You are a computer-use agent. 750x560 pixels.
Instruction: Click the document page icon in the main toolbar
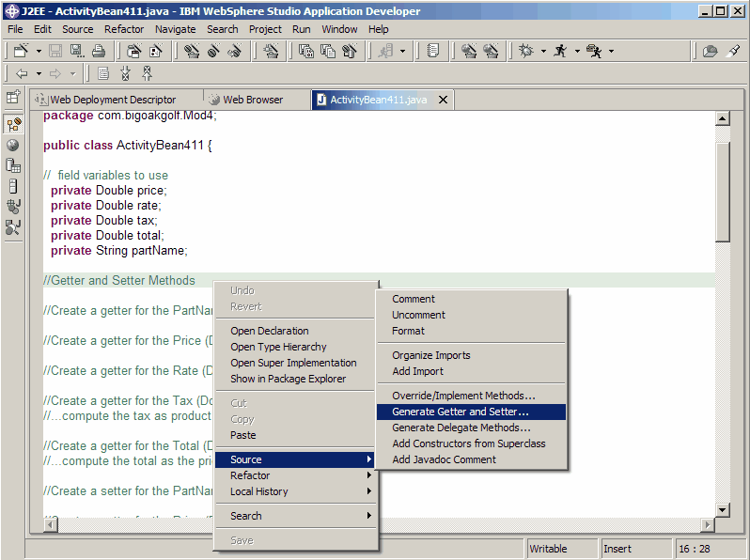coord(433,50)
